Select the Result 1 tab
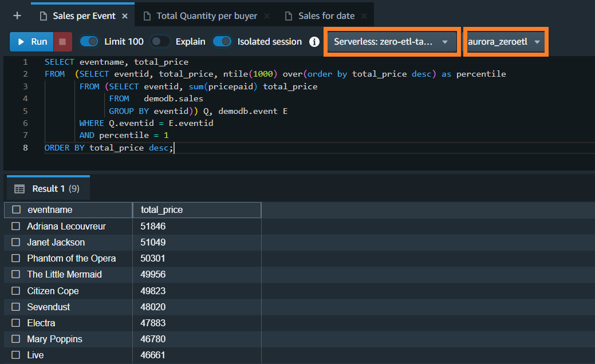 coord(48,189)
